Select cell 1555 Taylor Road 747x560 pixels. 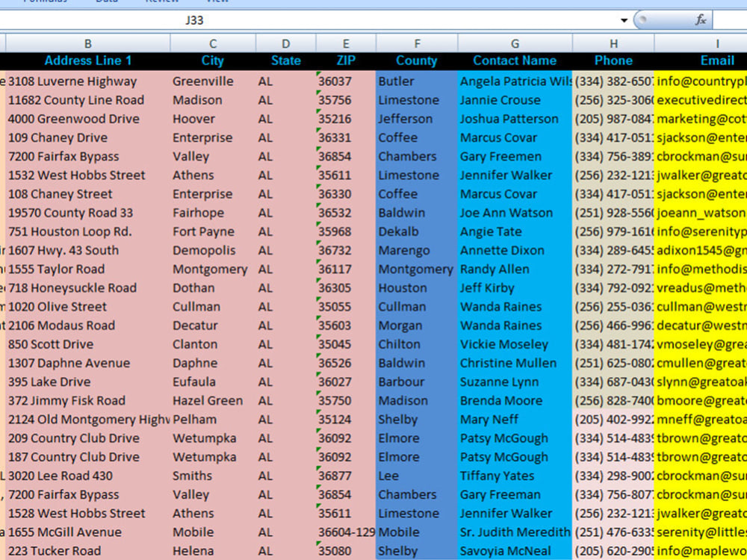click(87, 269)
